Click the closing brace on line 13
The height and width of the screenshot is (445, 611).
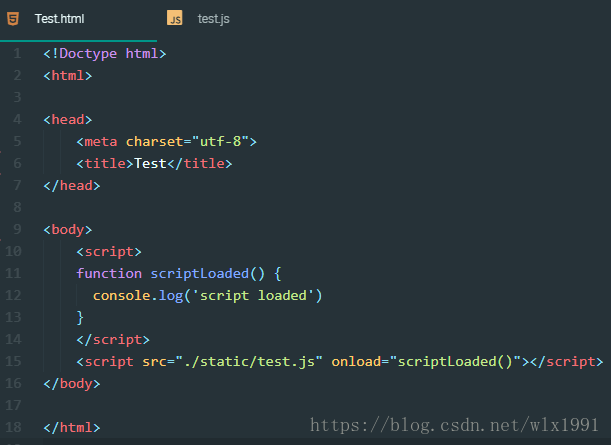coord(80,318)
